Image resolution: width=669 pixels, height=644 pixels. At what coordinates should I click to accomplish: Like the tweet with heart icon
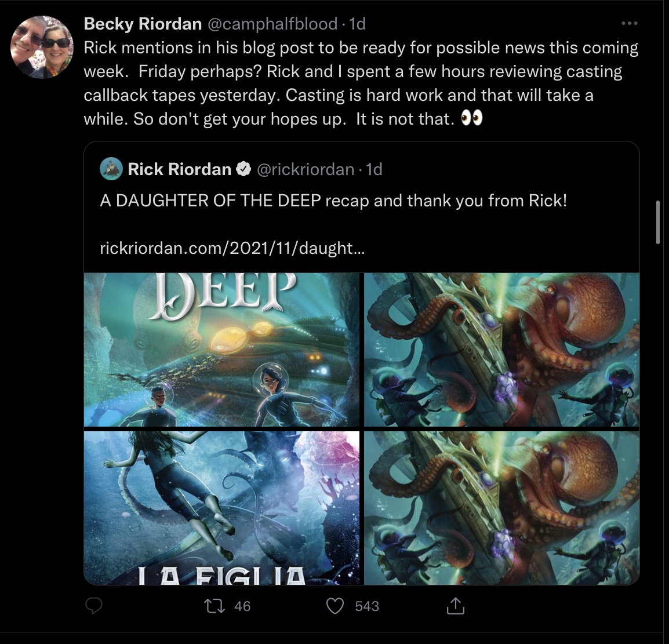(x=335, y=606)
